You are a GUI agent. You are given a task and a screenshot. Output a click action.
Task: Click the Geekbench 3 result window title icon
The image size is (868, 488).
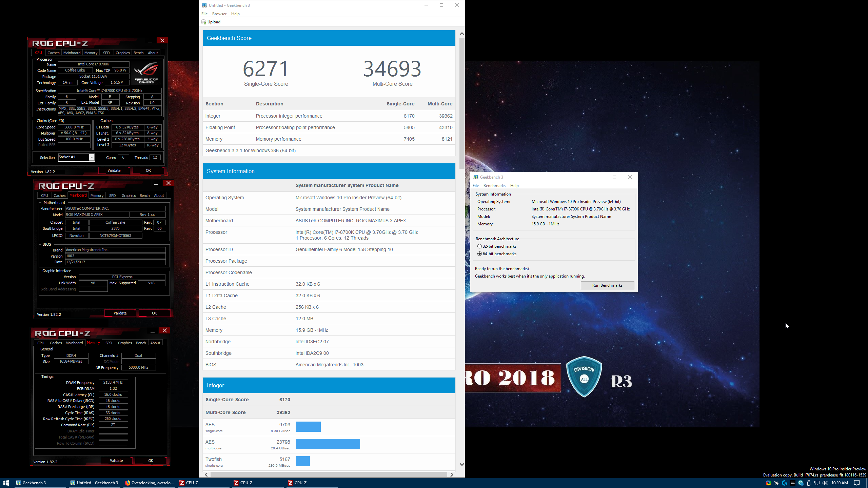point(204,5)
